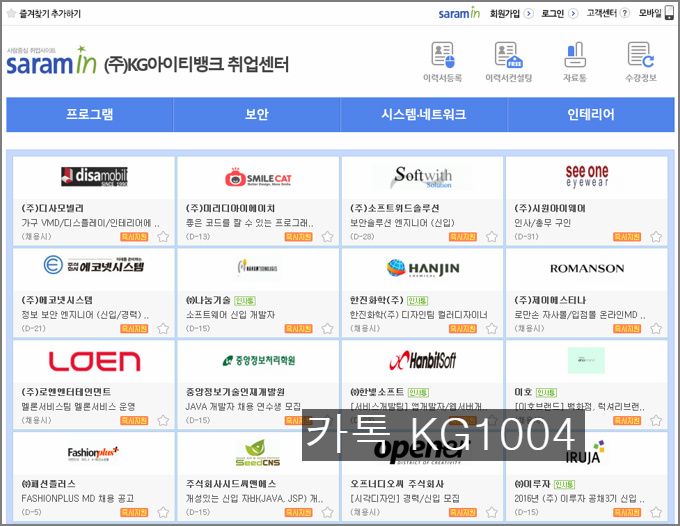This screenshot has height=526, width=680.
Task: Click the mobile phone icon next to 모바일
Action: click(669, 13)
